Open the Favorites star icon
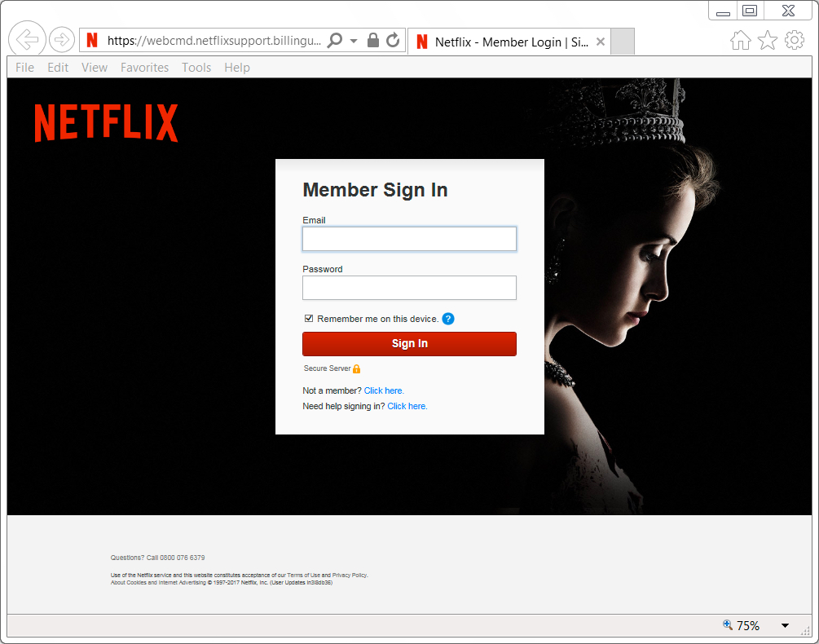Screen dimensions: 819x644 pyautogui.click(x=768, y=40)
